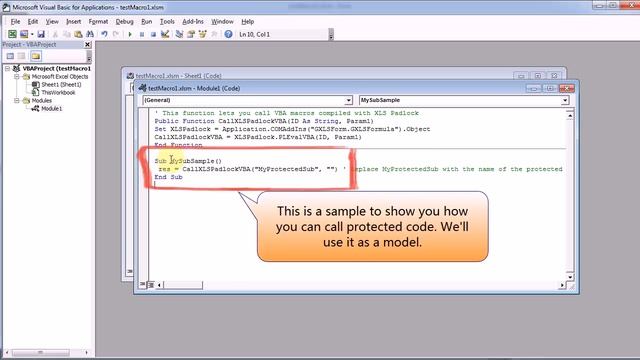Collapse the Modules folder
This screenshot has width=640, height=360.
(17, 100)
